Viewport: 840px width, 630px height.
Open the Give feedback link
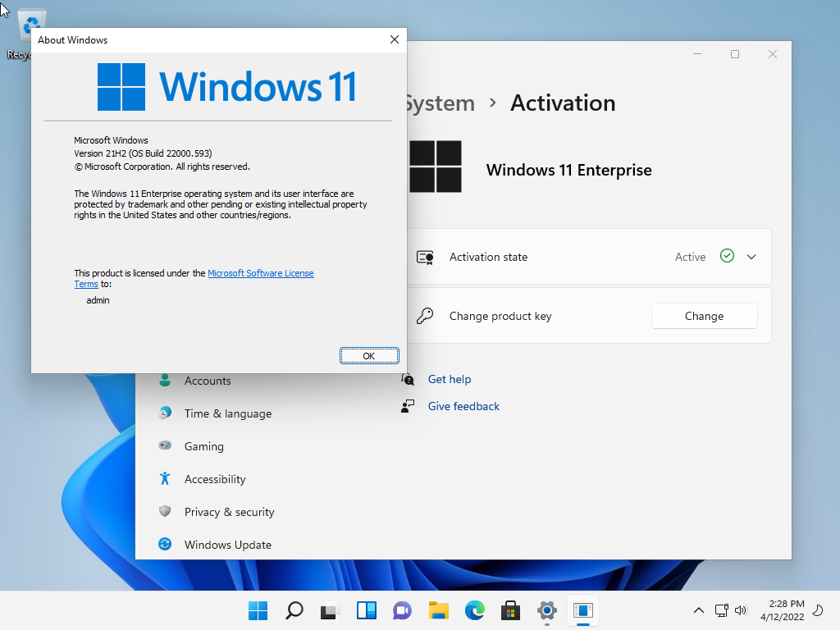463,406
